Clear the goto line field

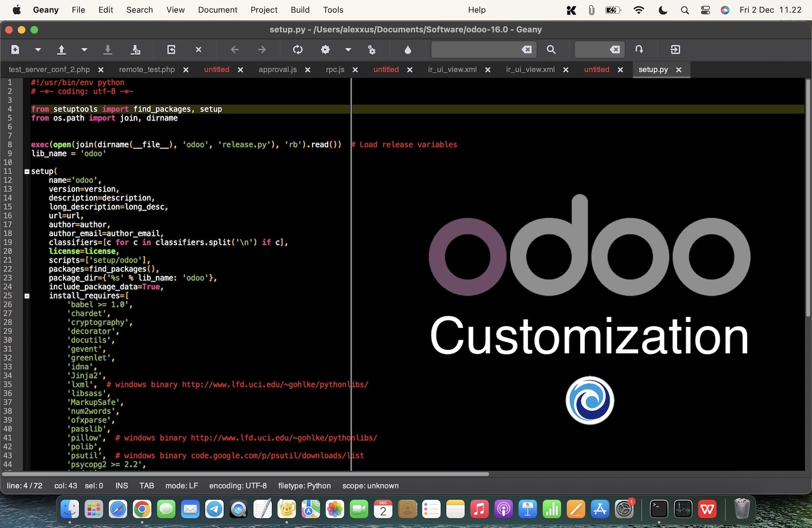[615, 49]
